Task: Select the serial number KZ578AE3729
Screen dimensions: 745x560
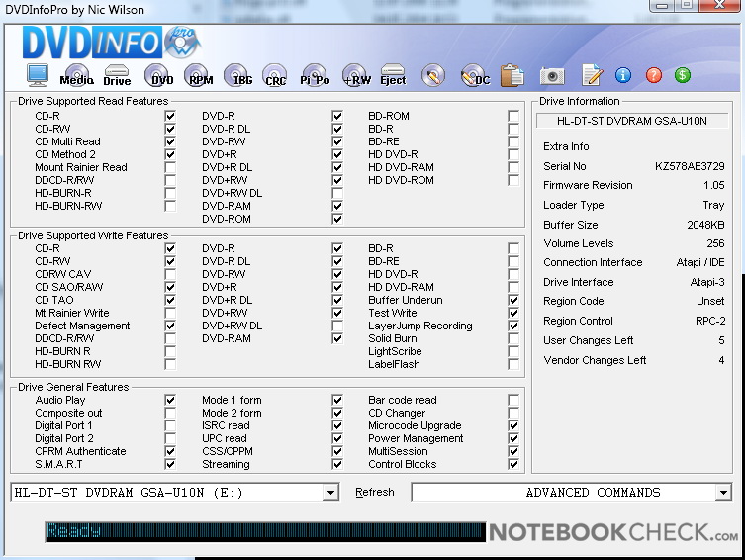Action: pyautogui.click(x=690, y=166)
